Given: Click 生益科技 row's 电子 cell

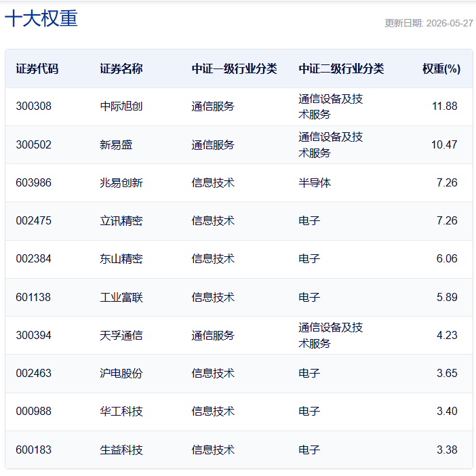Looking at the screenshot, I should click(x=309, y=450).
